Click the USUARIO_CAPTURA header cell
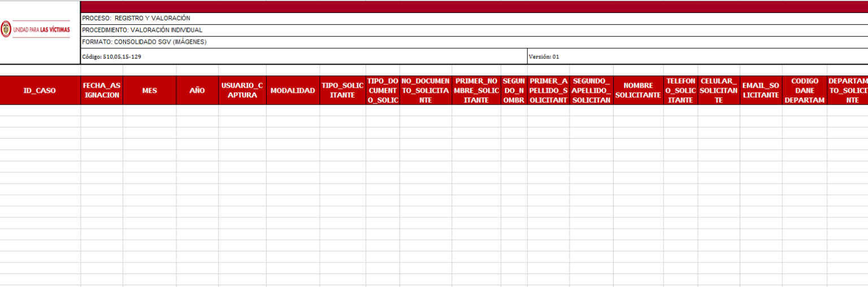 pos(242,90)
